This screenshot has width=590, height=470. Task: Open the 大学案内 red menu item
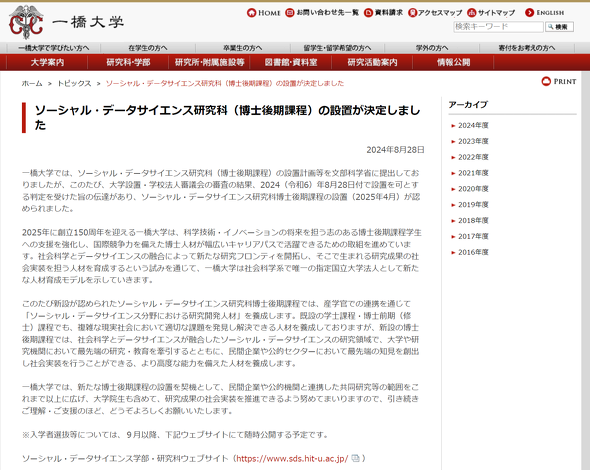pos(47,62)
